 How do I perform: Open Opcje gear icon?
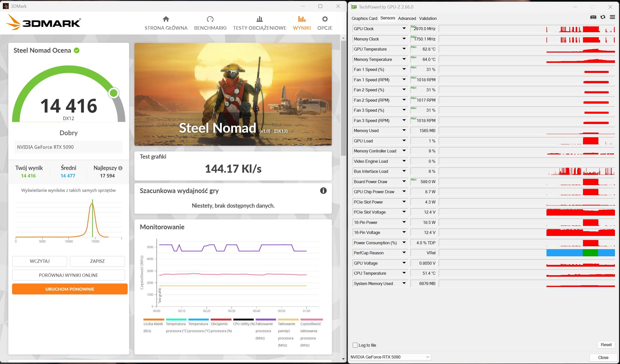click(325, 19)
